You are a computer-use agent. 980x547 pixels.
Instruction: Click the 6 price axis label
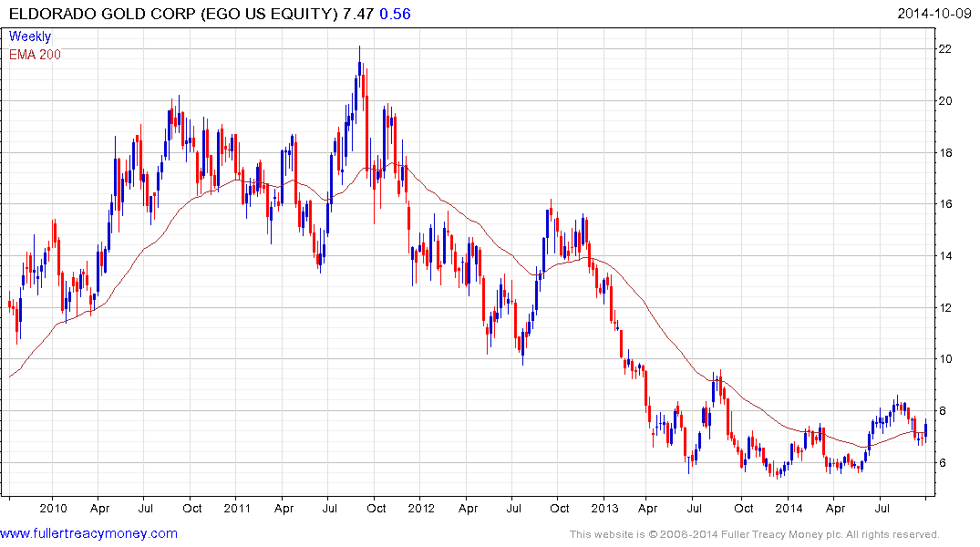coord(942,462)
